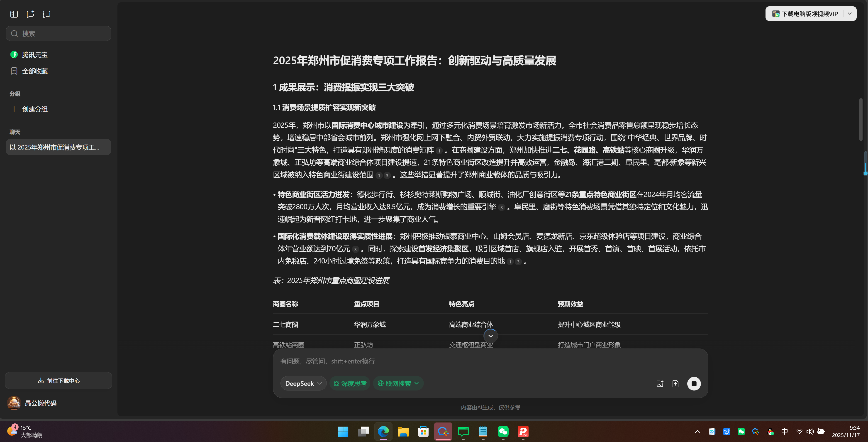Expand the VIP download options arrow

(x=850, y=13)
